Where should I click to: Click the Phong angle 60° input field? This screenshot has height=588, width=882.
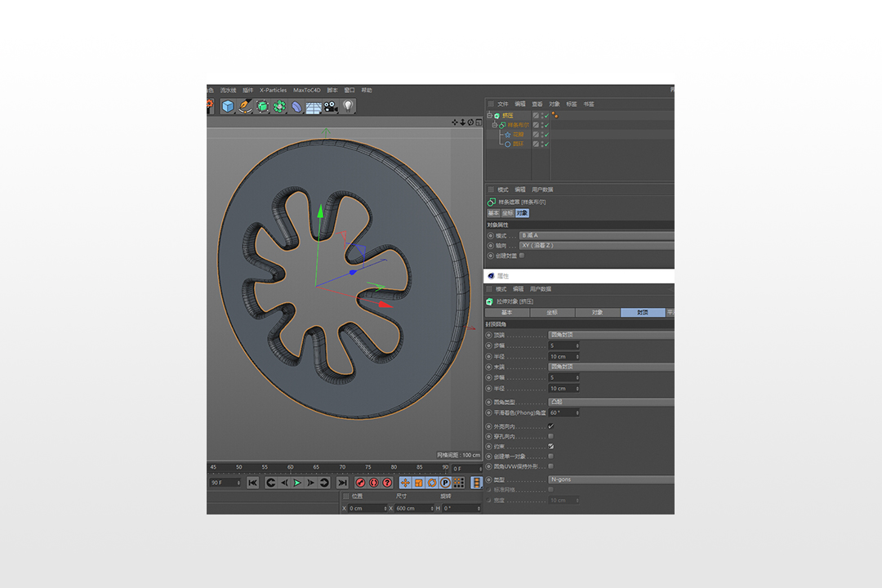pos(563,413)
